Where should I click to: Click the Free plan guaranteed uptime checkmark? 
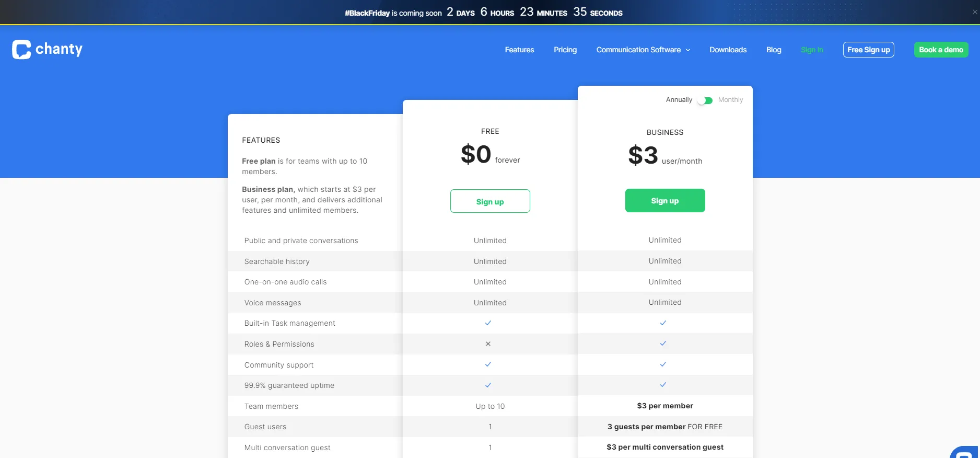coord(488,385)
